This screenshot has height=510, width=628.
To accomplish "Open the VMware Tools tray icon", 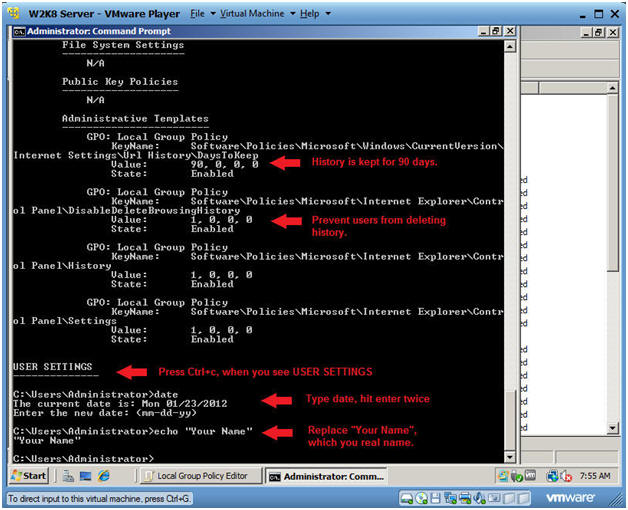I will [530, 476].
